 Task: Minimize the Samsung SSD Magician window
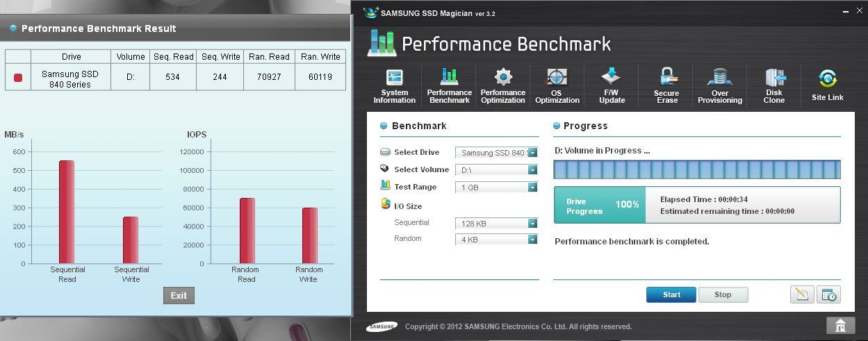[x=846, y=11]
